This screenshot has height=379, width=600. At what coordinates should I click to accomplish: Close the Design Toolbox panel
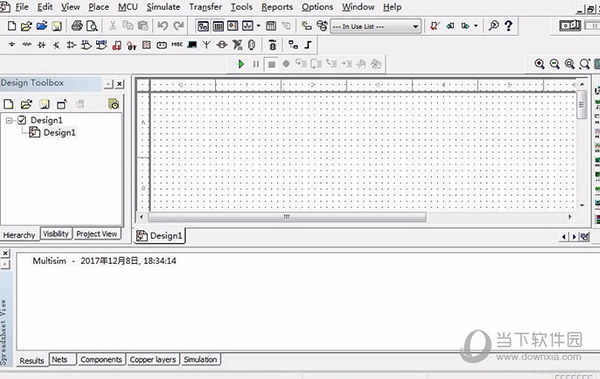[120, 83]
